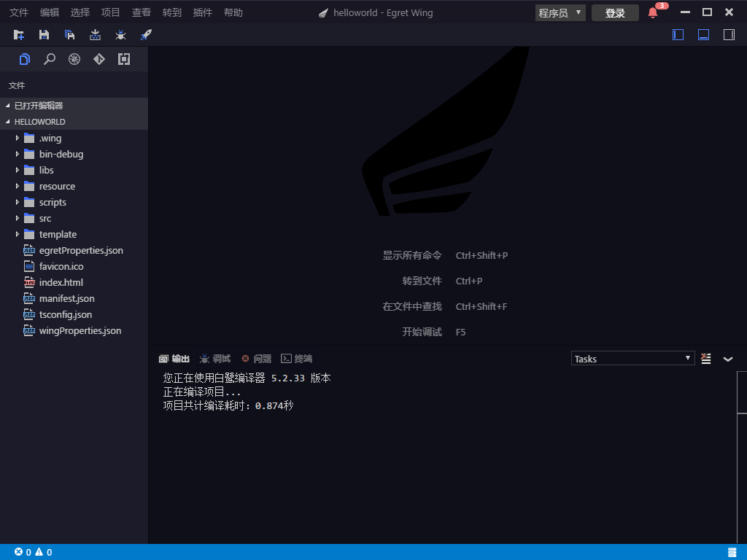
Task: Open the notifications bell
Action: (x=653, y=12)
